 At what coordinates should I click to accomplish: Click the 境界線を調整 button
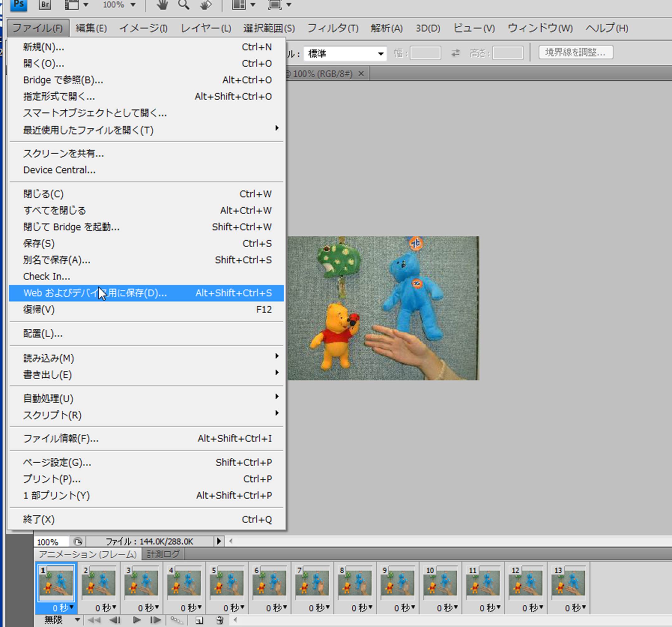click(575, 52)
